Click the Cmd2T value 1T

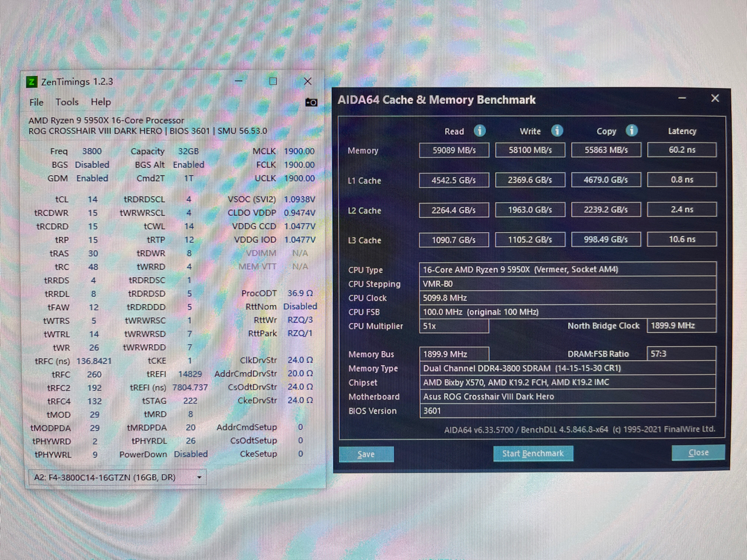pyautogui.click(x=189, y=178)
